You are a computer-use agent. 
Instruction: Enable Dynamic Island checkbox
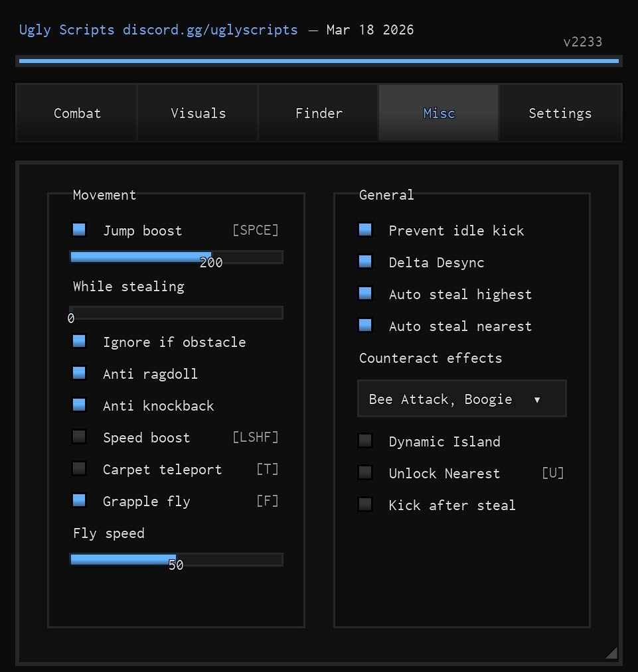(x=365, y=441)
